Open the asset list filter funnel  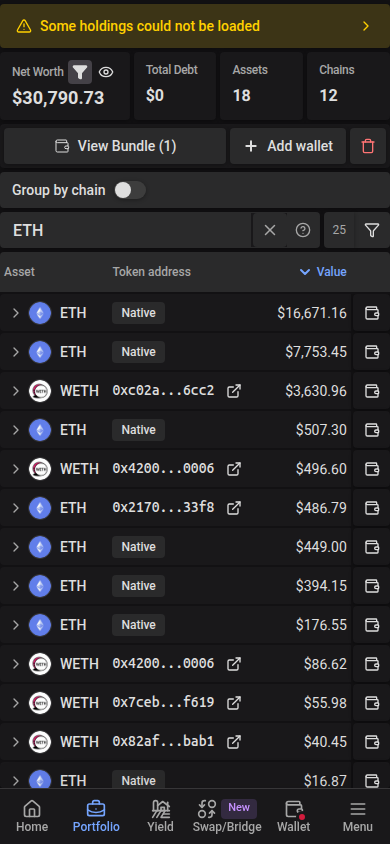[x=372, y=230]
